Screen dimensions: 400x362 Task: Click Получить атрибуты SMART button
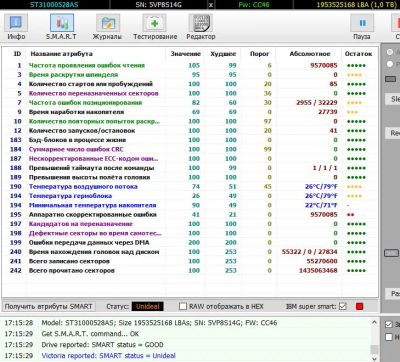tap(48, 306)
